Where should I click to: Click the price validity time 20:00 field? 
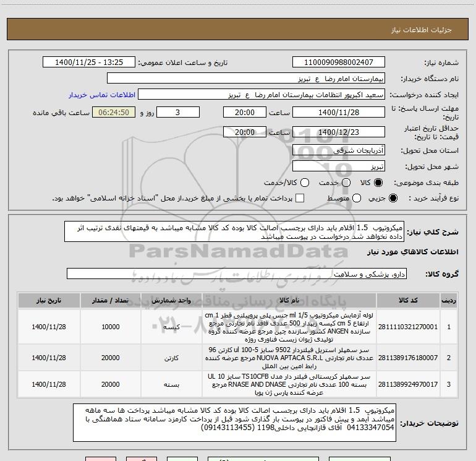[245, 132]
